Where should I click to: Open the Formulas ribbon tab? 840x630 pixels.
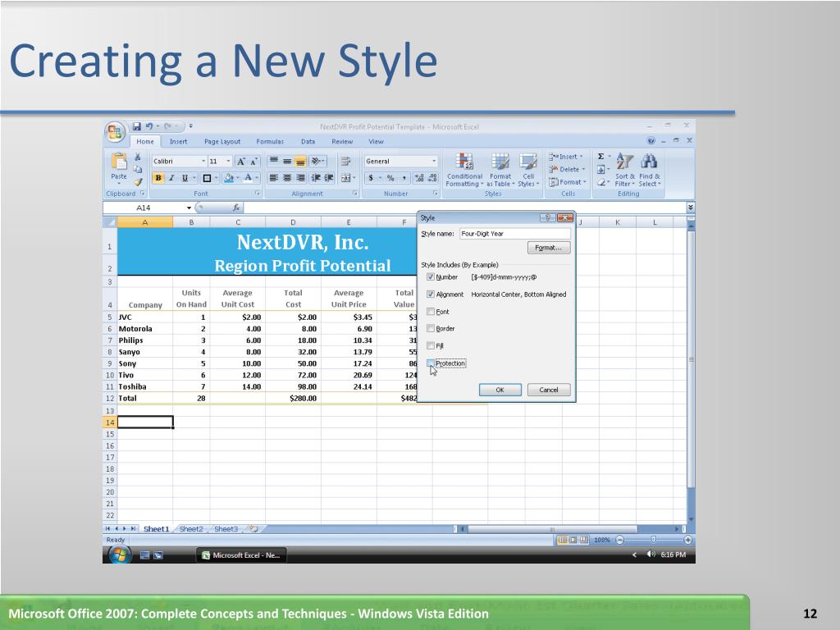pyautogui.click(x=270, y=141)
